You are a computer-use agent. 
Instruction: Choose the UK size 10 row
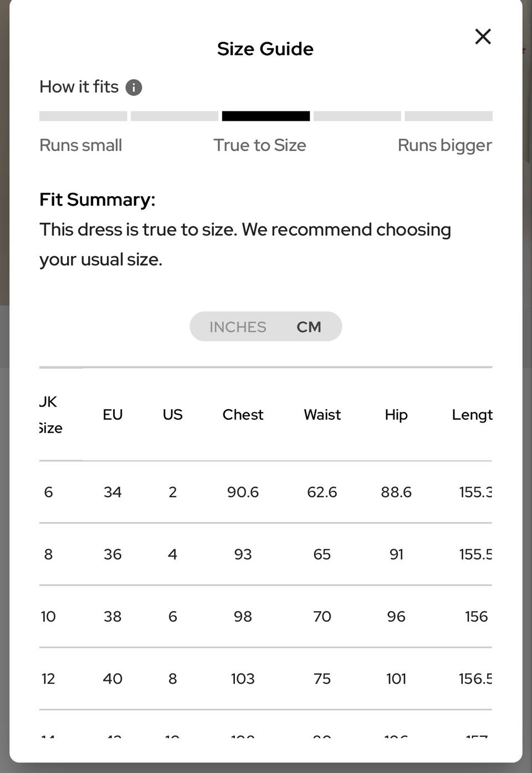tap(265, 616)
